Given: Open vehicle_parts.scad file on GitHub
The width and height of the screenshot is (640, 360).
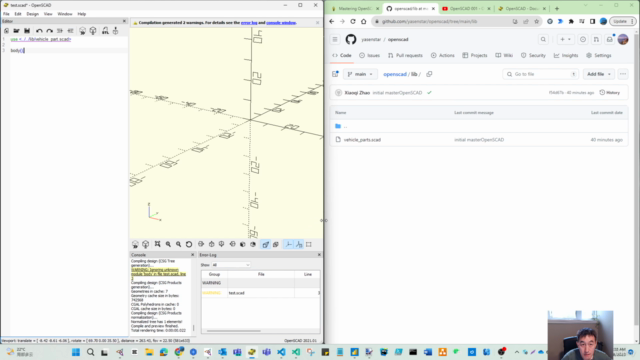Looking at the screenshot, I should tap(362, 140).
